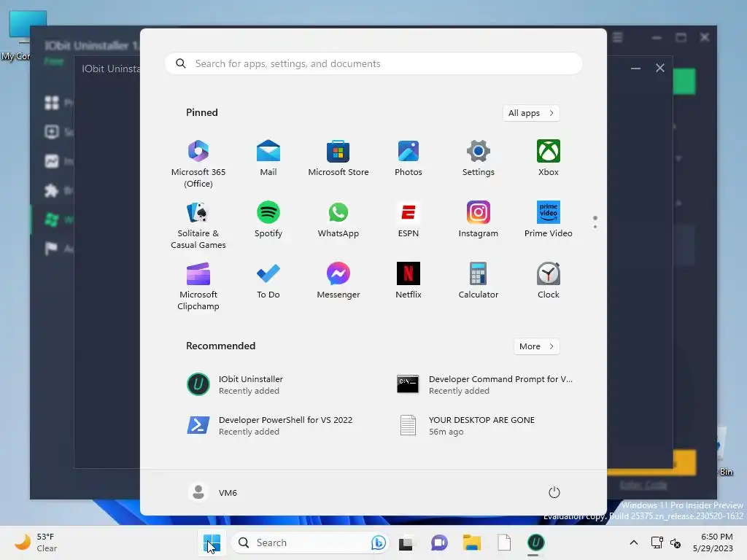Launch Spotify from pinned apps
This screenshot has height=560, width=747.
coord(268,219)
